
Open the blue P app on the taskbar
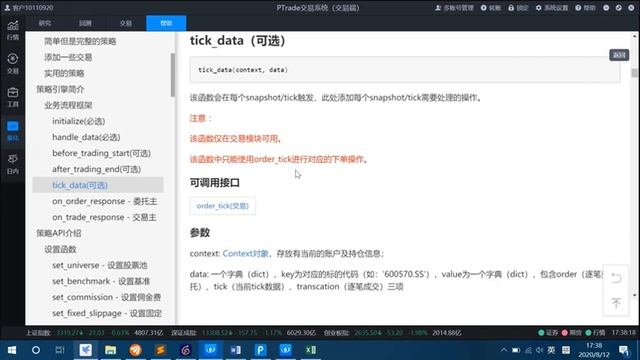pos(260,350)
